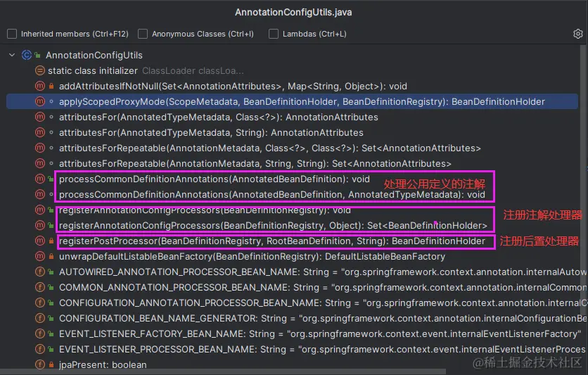Screen dimensions: 588x375
Task: Select unwrapDefaultListableBeanFactory method row
Action: [292, 256]
